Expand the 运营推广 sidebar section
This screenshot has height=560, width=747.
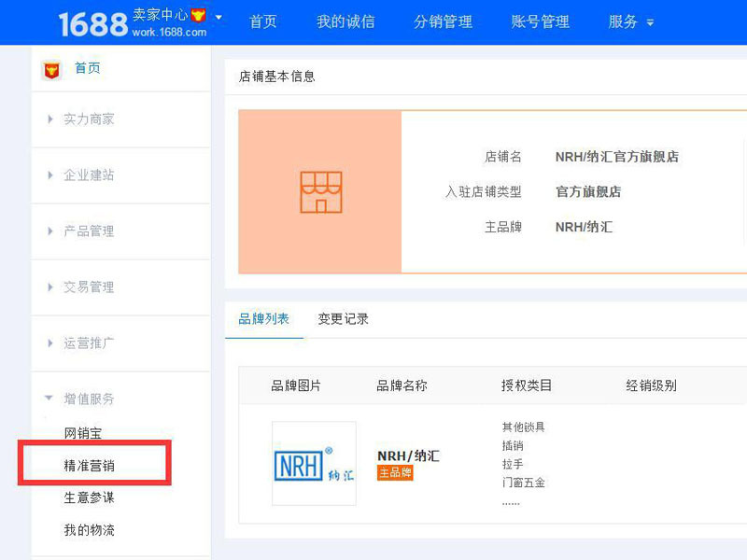(x=89, y=343)
